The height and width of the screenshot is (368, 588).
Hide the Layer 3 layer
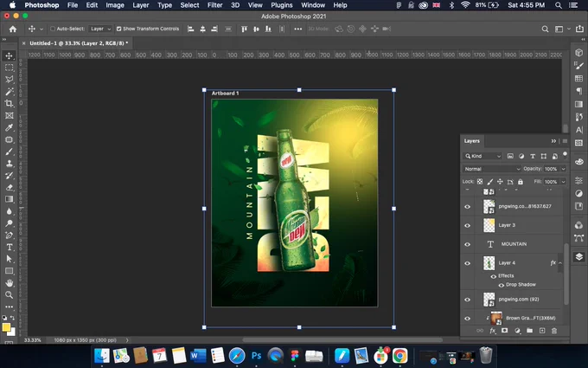(467, 225)
